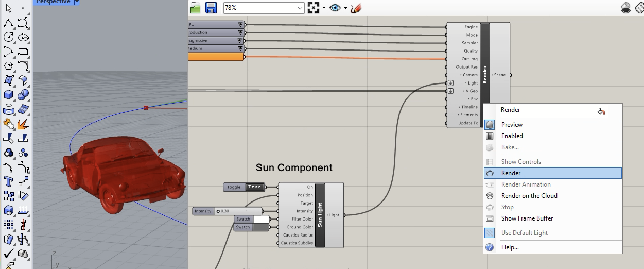The height and width of the screenshot is (269, 644).
Task: Open the Perspective viewport dropdown arrow
Action: click(x=76, y=2)
